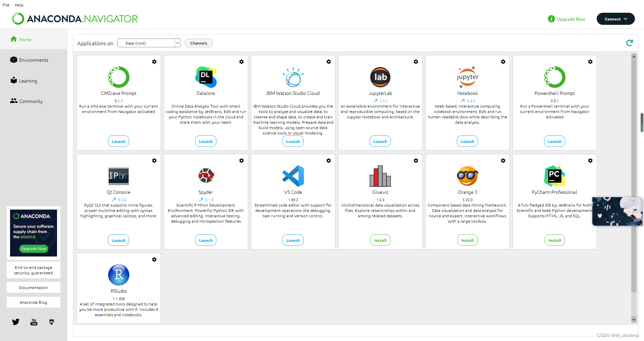Launch IBM Watson Studio Cloud
Viewport: 644px width, 341px height.
click(x=293, y=141)
